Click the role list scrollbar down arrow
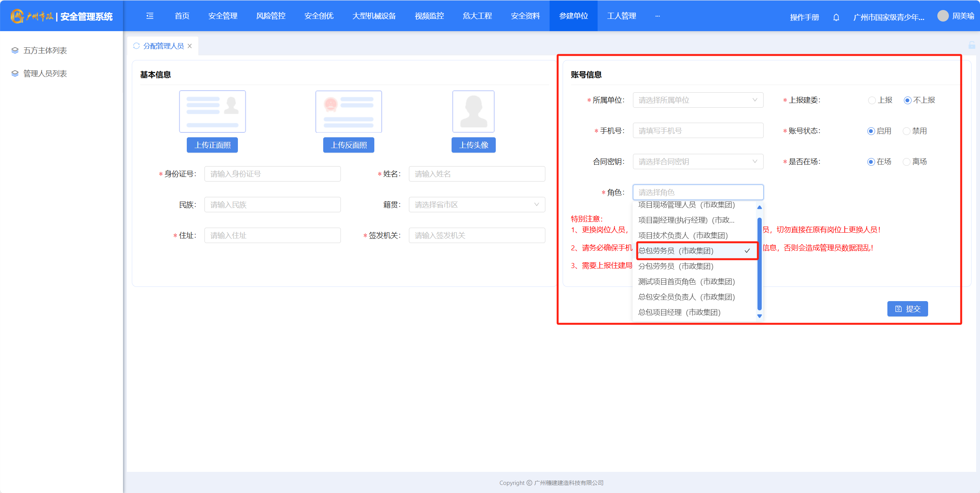980x493 pixels. (x=759, y=316)
